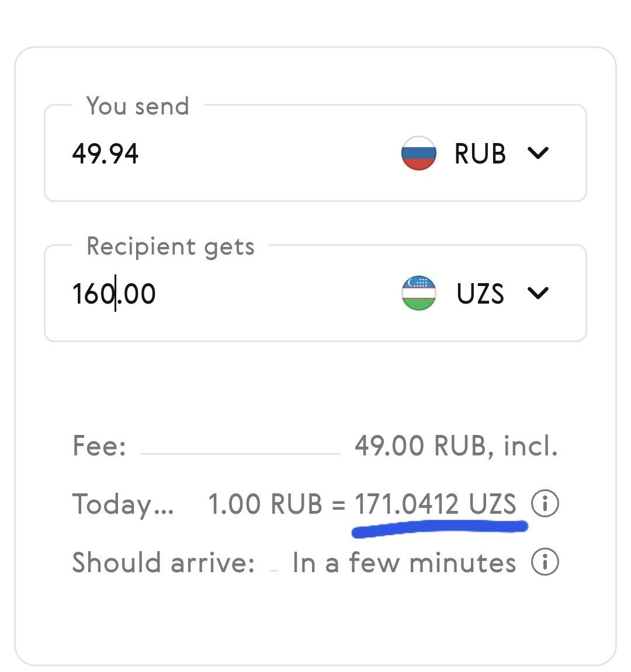
Task: Expand the UZS currency chevron
Action: [538, 293]
